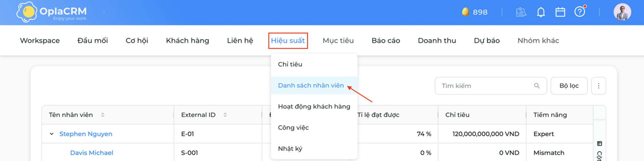644x161 pixels.
Task: Open the Davis Michael employee link
Action: 92,153
